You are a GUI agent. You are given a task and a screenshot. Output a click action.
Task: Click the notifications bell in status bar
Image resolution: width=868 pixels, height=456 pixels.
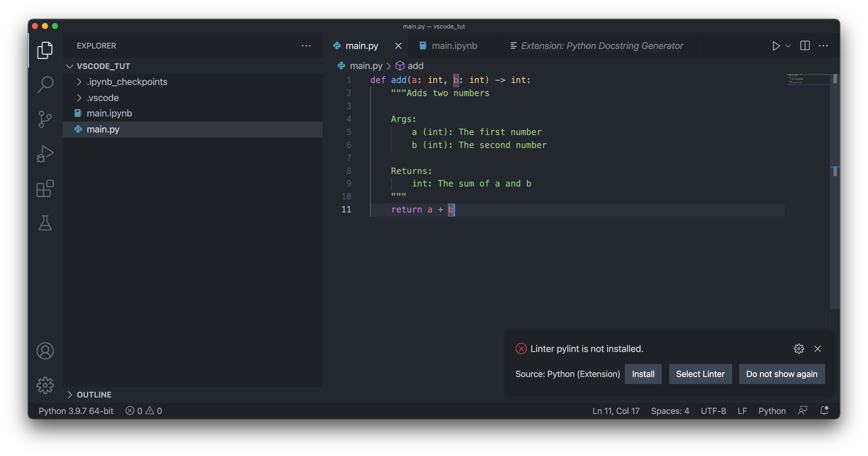[824, 410]
